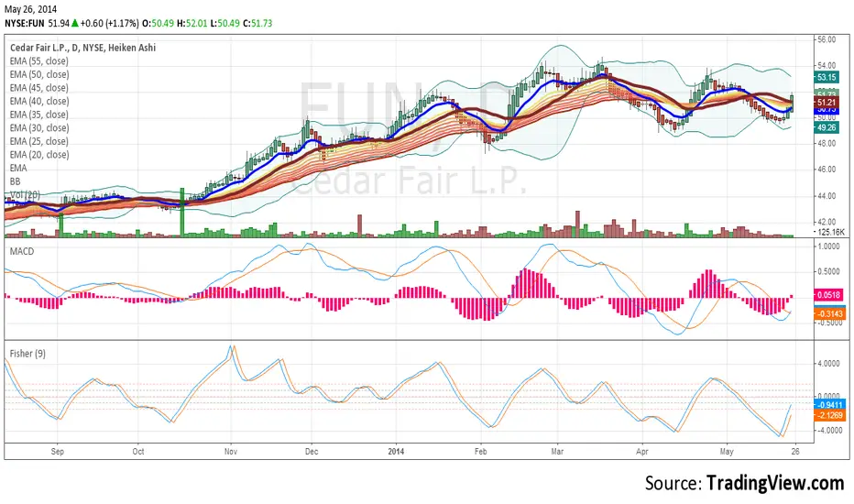Click the Mar label on time axis
Screen dimensions: 854x504
coord(557,452)
